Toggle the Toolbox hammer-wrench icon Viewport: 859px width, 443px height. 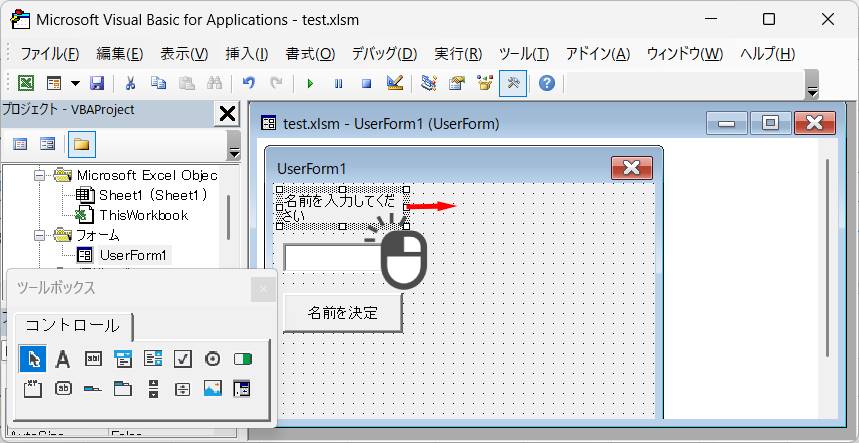click(x=513, y=83)
